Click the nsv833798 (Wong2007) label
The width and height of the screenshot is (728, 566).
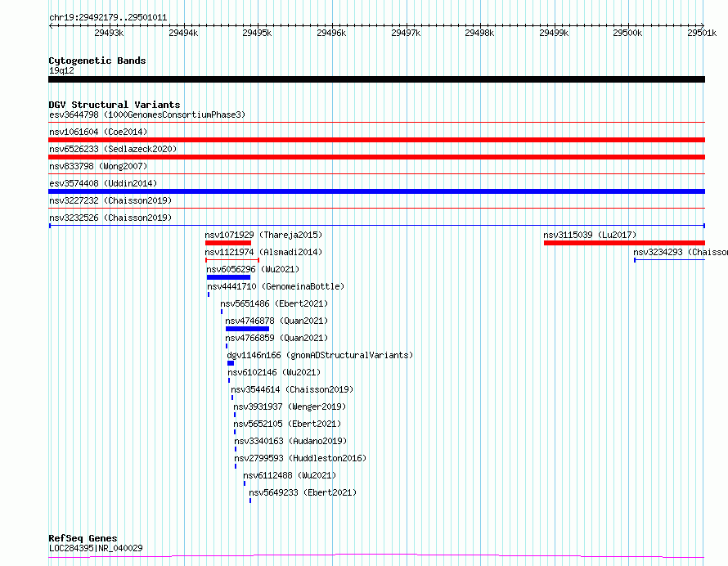[98, 166]
